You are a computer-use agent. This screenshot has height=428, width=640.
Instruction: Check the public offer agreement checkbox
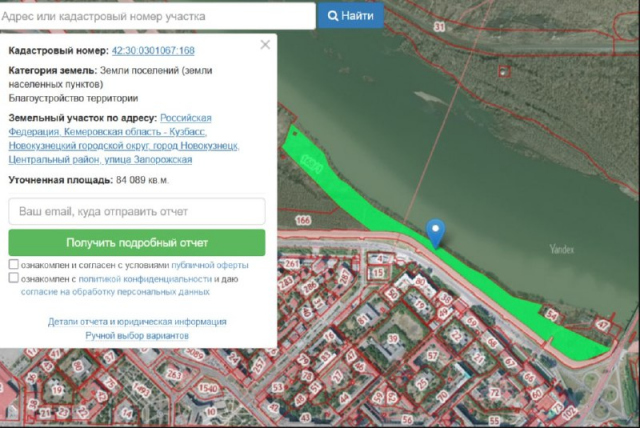click(x=13, y=265)
